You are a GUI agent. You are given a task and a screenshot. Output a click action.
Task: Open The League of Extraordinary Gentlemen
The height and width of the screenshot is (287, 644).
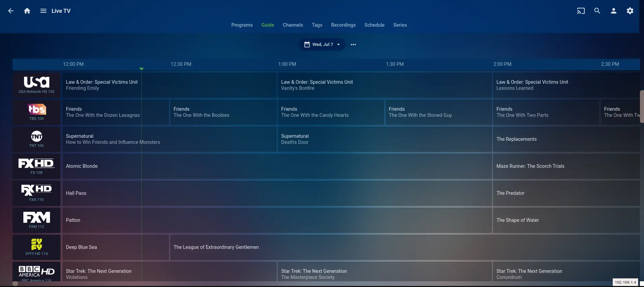405,247
